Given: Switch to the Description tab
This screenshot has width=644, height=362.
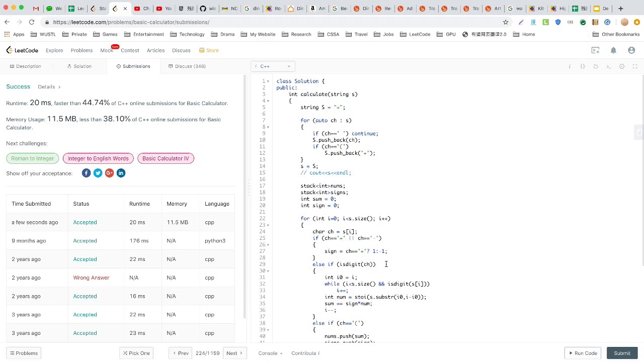Looking at the screenshot, I should (25, 66).
